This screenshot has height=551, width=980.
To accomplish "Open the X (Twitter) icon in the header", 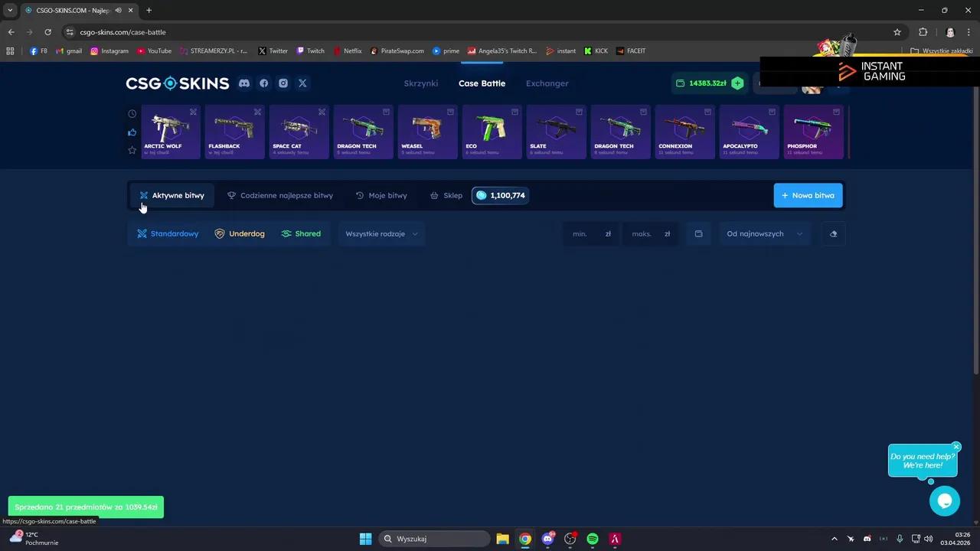I will coord(302,83).
